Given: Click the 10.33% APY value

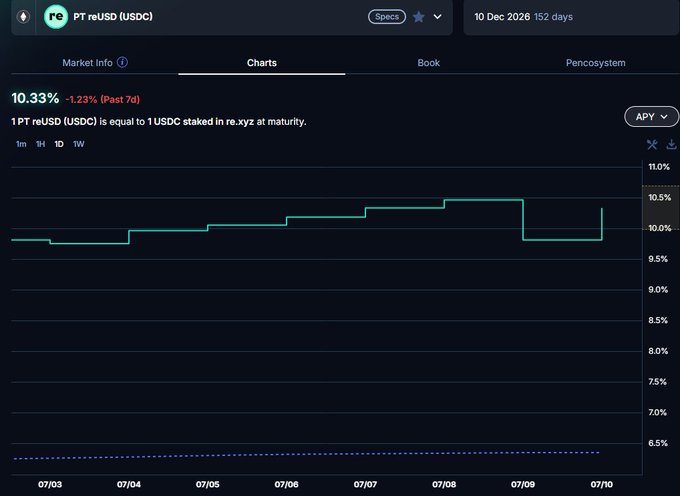Looking at the screenshot, I should [x=35, y=98].
